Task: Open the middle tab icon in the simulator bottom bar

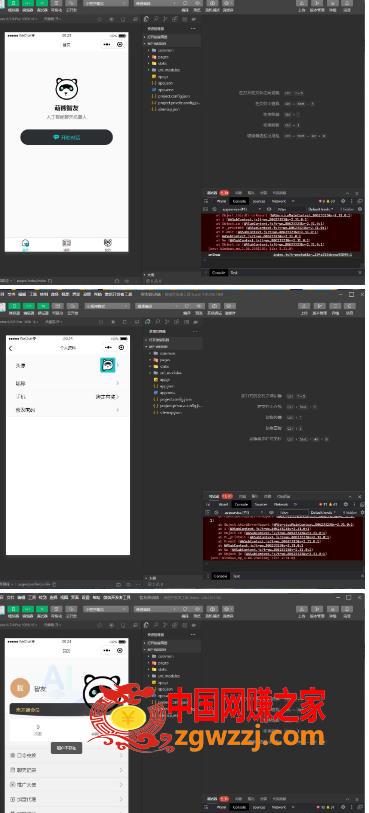Action: pyautogui.click(x=66, y=243)
